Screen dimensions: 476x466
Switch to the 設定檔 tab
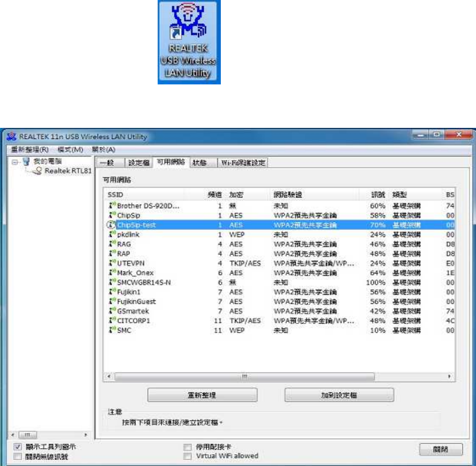coord(139,163)
